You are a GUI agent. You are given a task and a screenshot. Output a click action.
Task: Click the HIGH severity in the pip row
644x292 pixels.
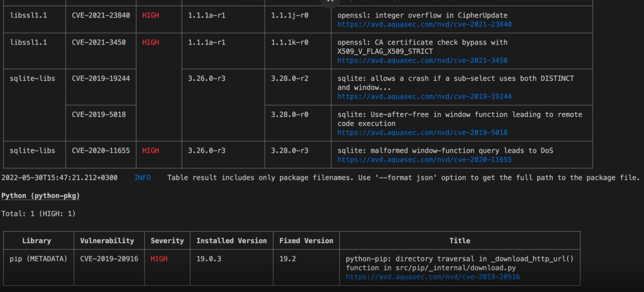coord(159,259)
